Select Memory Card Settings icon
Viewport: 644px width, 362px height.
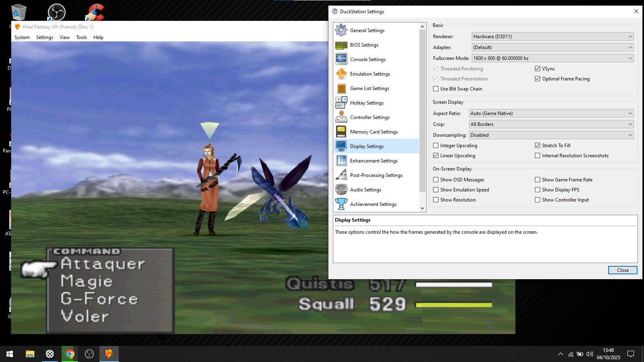(341, 132)
